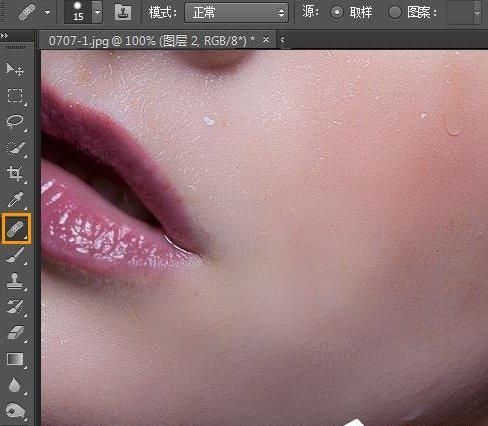
Task: Click the pattern preview swatch box
Action: (x=460, y=13)
